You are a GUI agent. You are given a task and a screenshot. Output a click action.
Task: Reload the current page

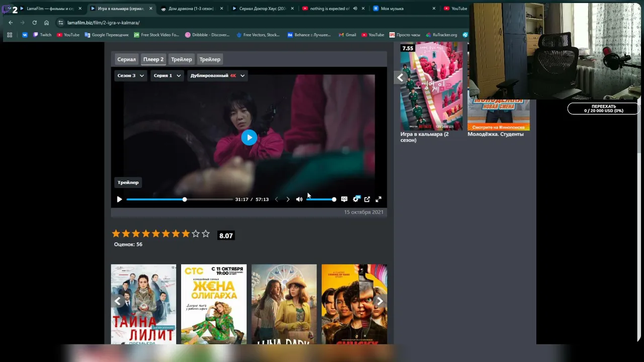(x=34, y=23)
